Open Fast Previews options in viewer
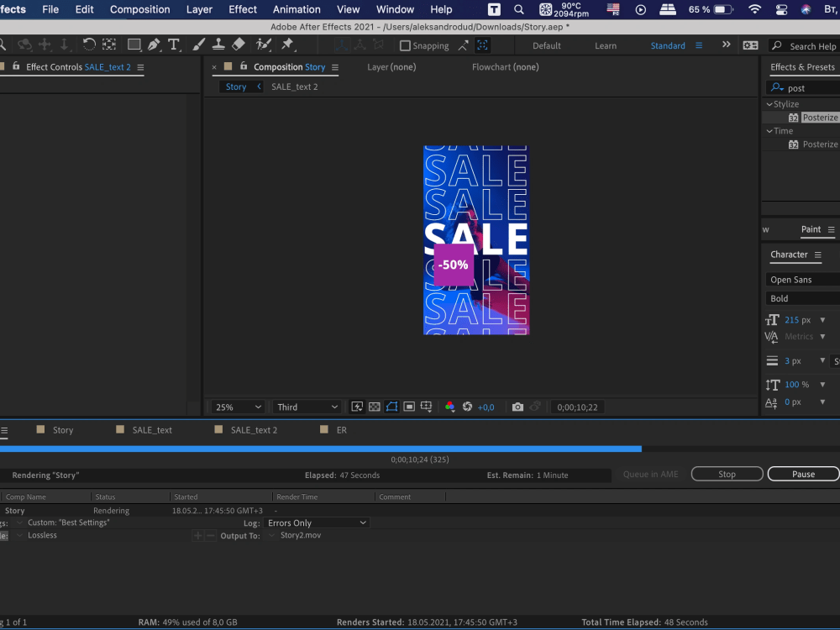The height and width of the screenshot is (630, 840). pos(357,407)
